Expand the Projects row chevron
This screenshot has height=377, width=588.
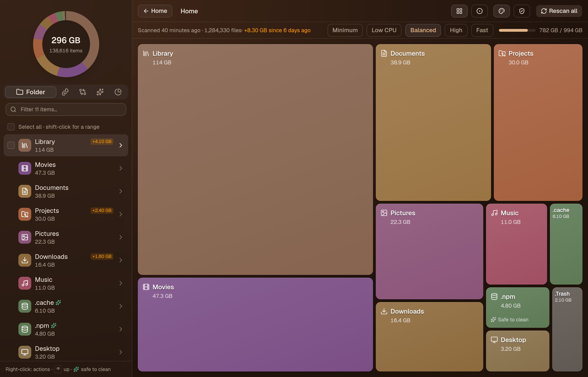[x=121, y=214]
